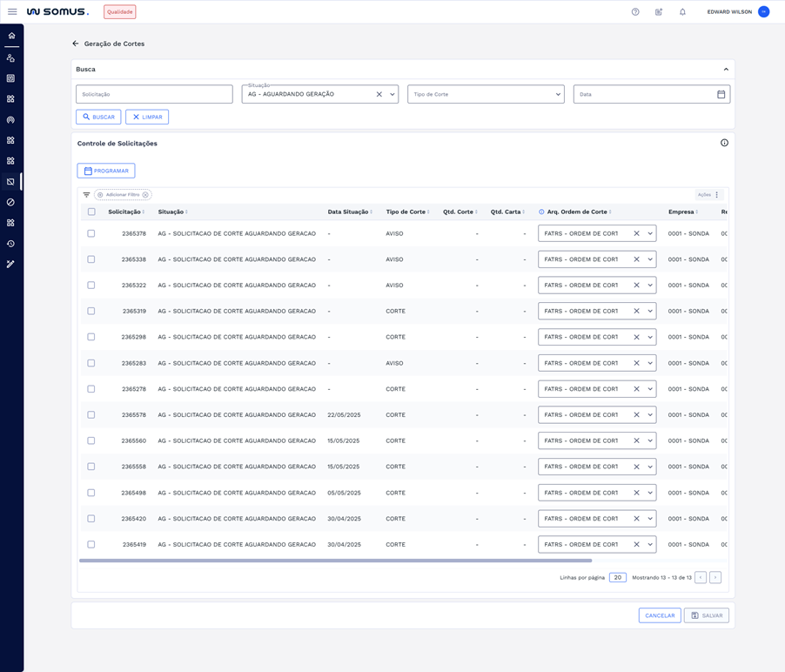Open the hamburger menu in the top bar
This screenshot has height=672, width=785.
coord(12,12)
